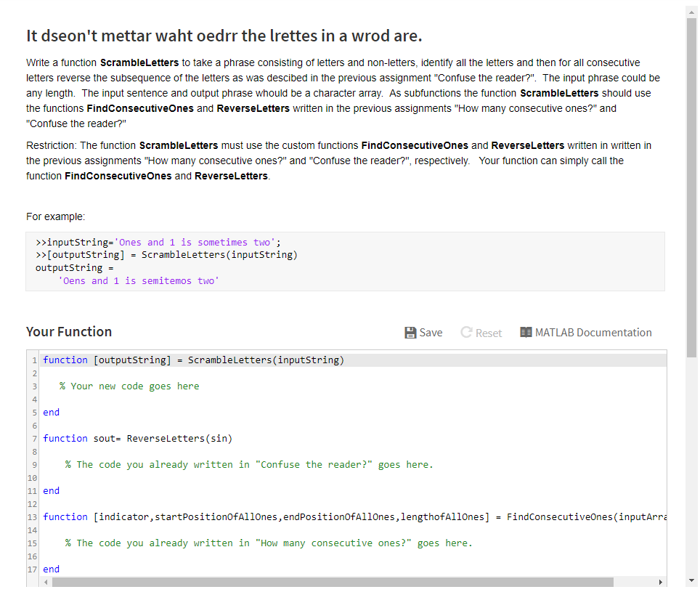Place cursor on the ScrambleLetters function declaration
This screenshot has width=700, height=600.
click(x=192, y=360)
